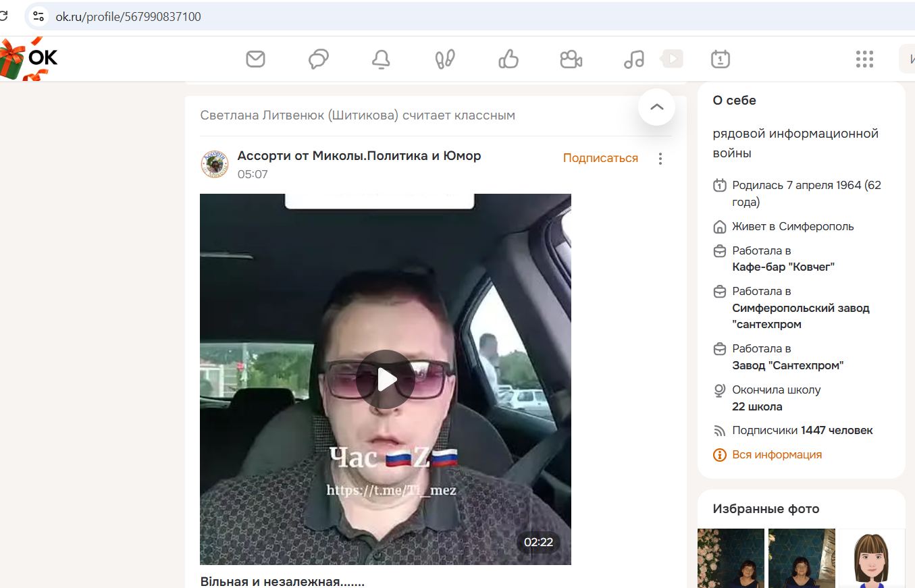Open the video play showcase icon
Screen dimensions: 915x588
[x=672, y=59]
